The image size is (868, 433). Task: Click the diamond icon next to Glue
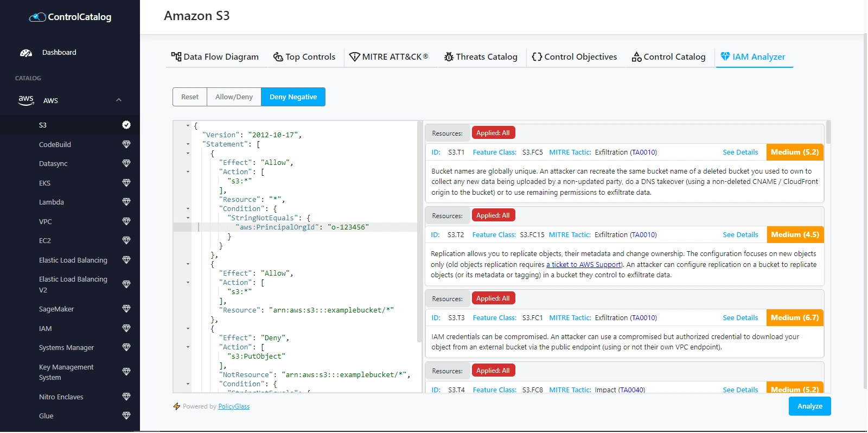(126, 416)
